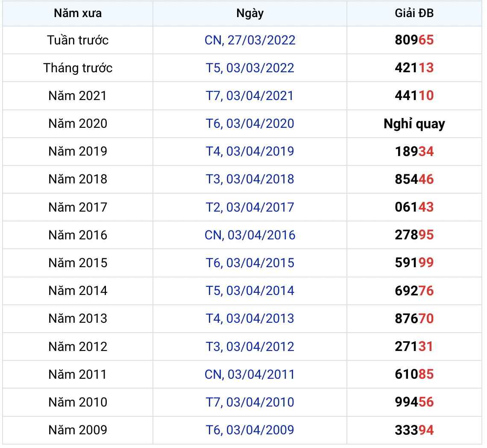Select the T3, 03/04/2012 date link
Screen dimensions: 487x448
tap(250, 346)
